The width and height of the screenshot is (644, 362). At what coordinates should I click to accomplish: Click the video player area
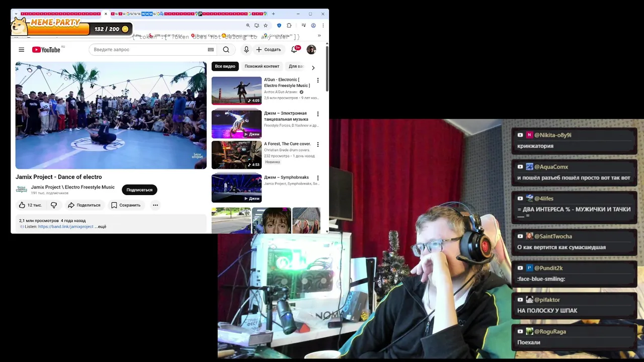point(111,115)
